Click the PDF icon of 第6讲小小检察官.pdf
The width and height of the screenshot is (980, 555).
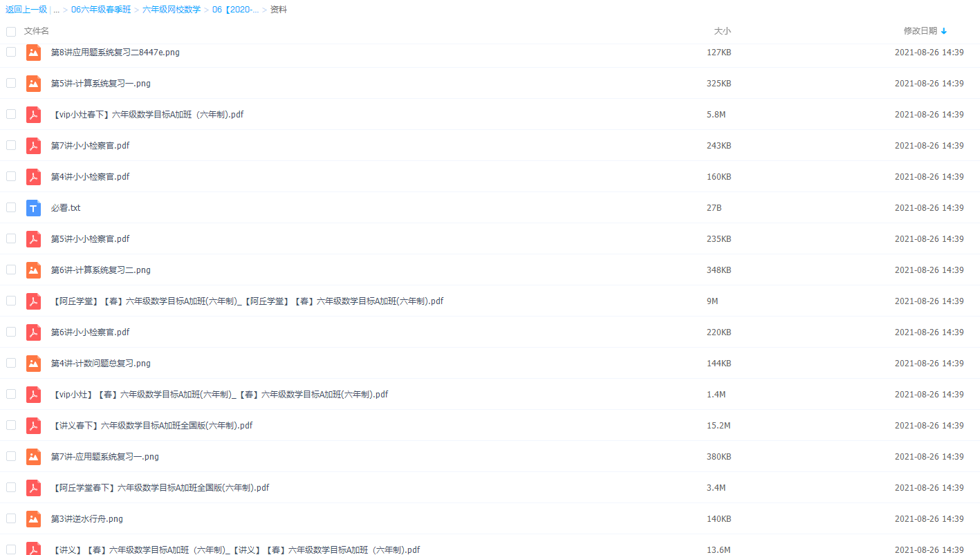click(x=33, y=332)
